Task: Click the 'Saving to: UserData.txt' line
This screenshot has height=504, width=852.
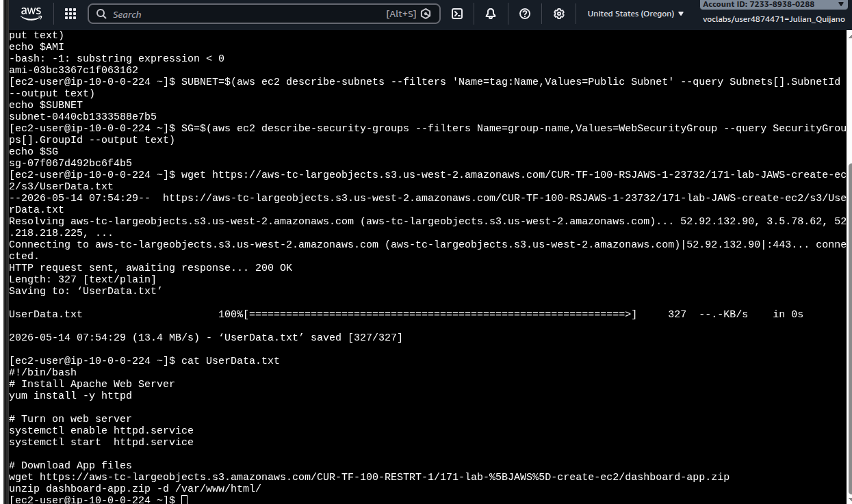Action: tap(86, 291)
